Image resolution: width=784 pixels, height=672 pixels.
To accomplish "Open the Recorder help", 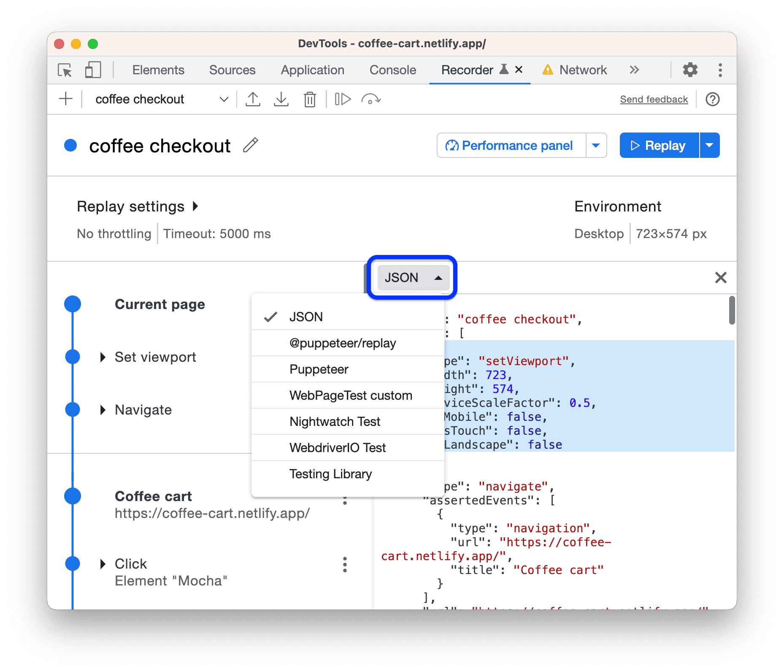I will (x=712, y=99).
